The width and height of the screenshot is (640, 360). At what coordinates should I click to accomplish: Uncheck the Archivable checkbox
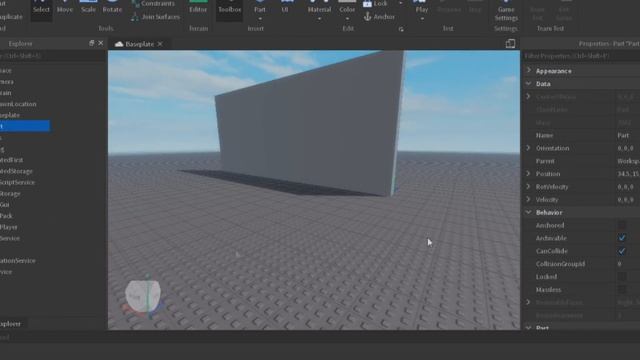(x=622, y=238)
